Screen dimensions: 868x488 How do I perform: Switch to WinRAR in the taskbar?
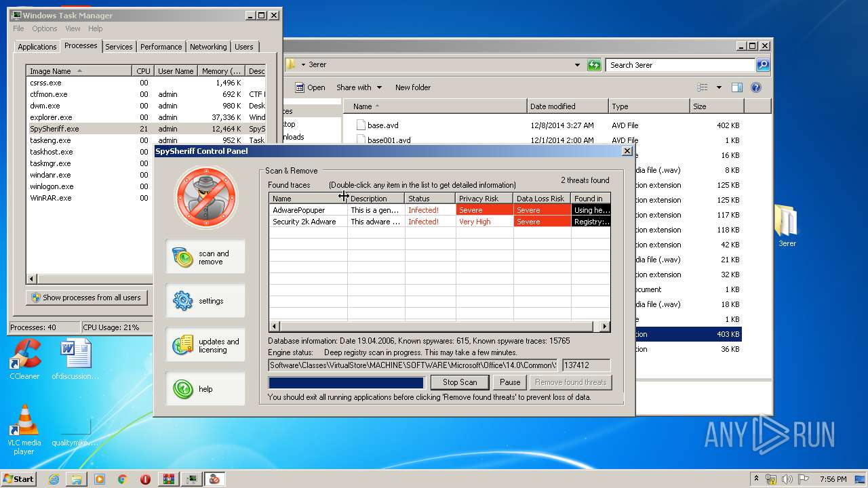coord(169,479)
